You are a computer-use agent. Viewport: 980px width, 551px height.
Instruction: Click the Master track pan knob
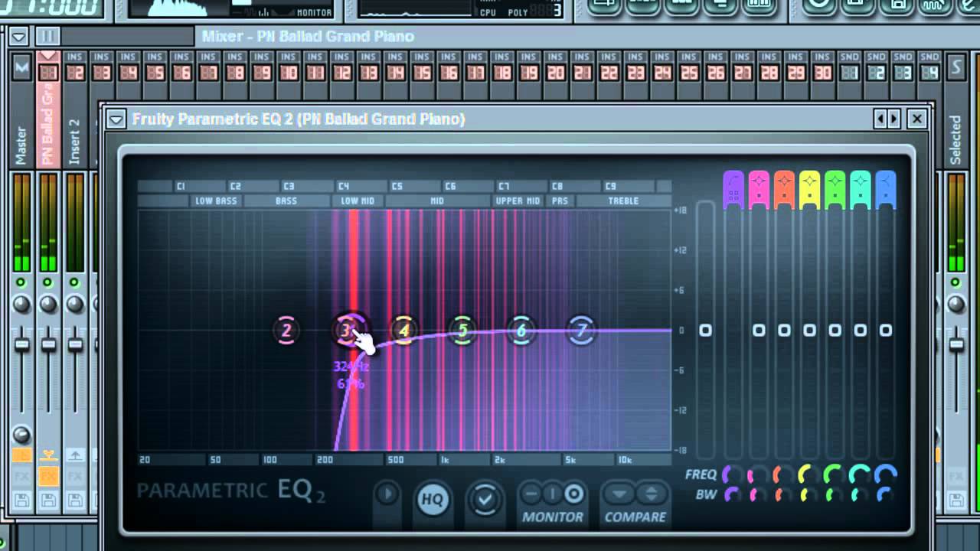pos(21,305)
